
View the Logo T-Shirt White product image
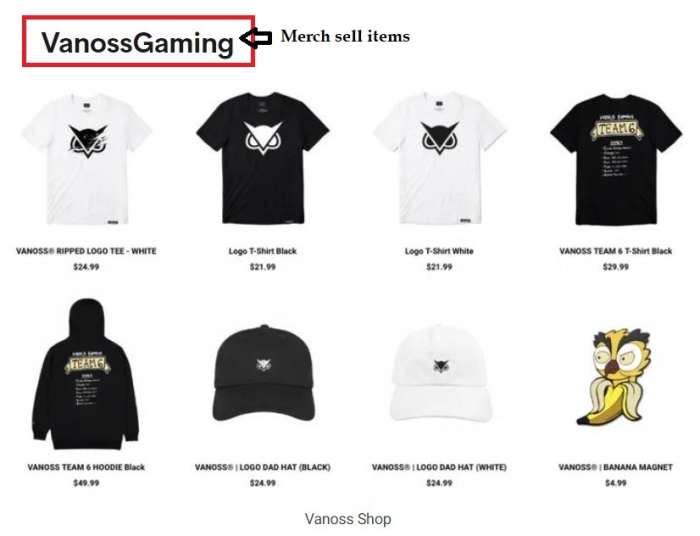(439, 158)
